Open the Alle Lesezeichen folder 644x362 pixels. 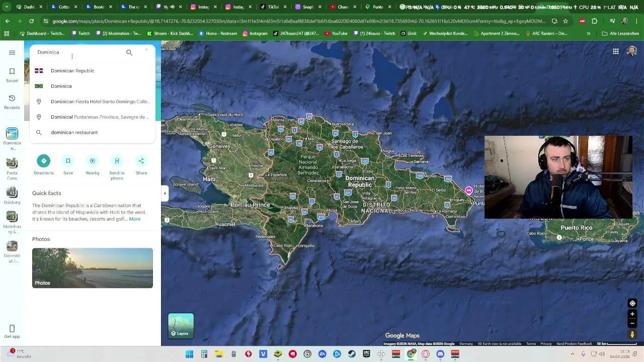pos(620,34)
